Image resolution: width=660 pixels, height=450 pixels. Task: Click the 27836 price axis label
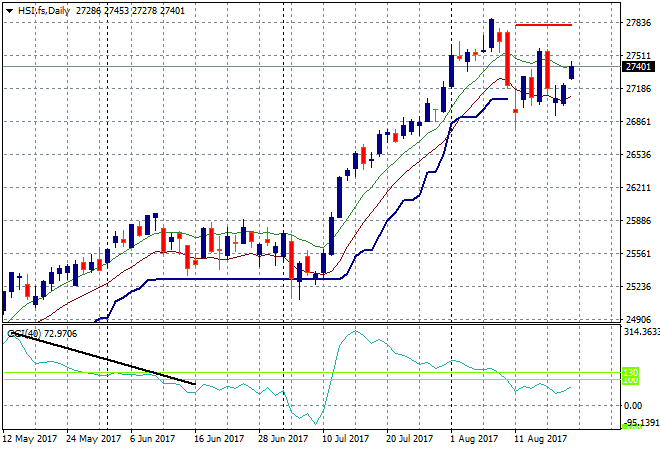(639, 23)
